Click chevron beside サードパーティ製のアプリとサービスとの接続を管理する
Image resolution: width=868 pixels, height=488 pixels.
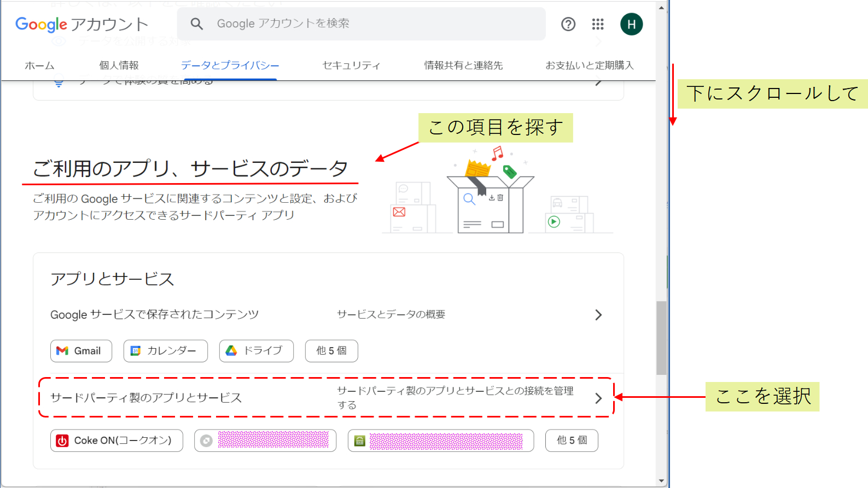[x=598, y=398]
